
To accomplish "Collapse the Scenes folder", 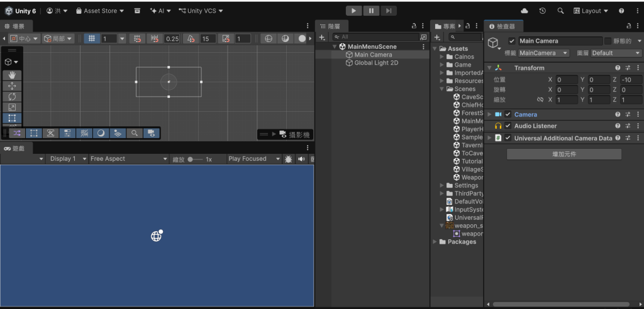I will [x=442, y=89].
